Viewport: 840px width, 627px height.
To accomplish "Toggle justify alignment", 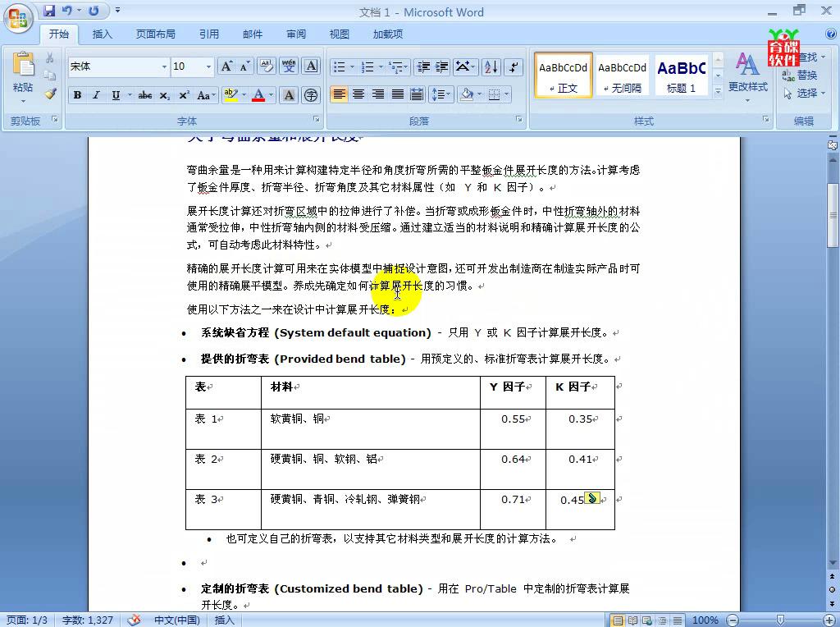I will 398,95.
